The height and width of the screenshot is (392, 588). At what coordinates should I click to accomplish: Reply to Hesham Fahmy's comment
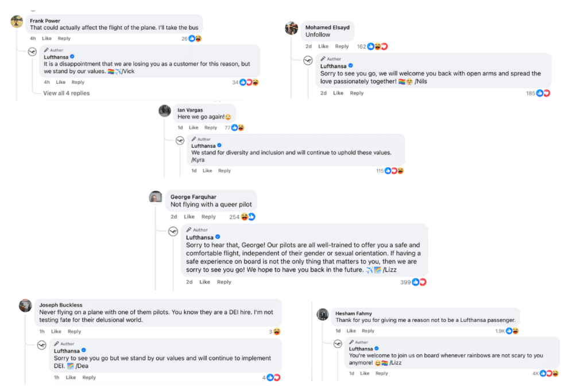[x=368, y=331]
